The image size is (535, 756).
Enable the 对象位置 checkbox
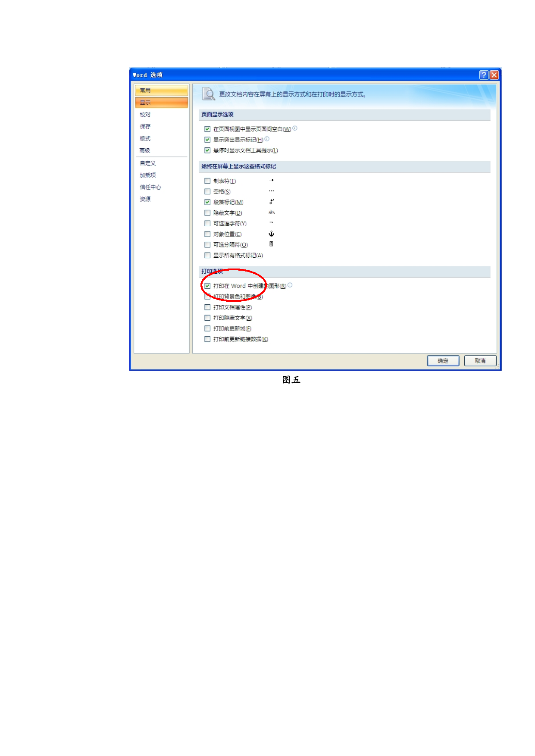pos(207,234)
